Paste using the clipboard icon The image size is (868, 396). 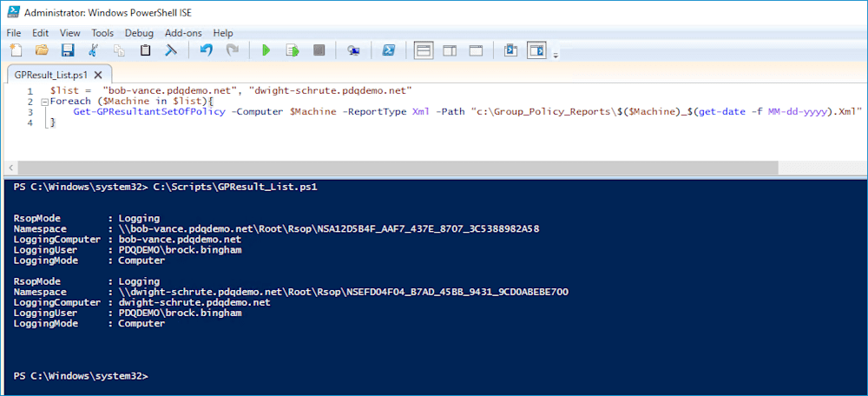(x=145, y=51)
